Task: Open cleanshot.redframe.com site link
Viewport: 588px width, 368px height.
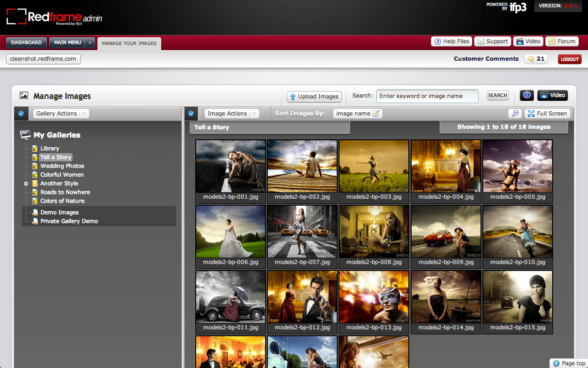Action: coord(43,59)
